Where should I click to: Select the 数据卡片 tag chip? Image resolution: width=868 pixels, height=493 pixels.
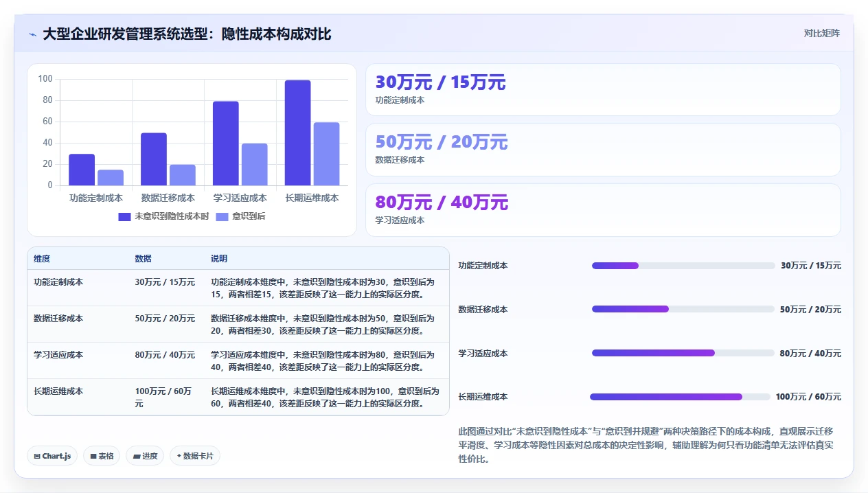click(195, 456)
